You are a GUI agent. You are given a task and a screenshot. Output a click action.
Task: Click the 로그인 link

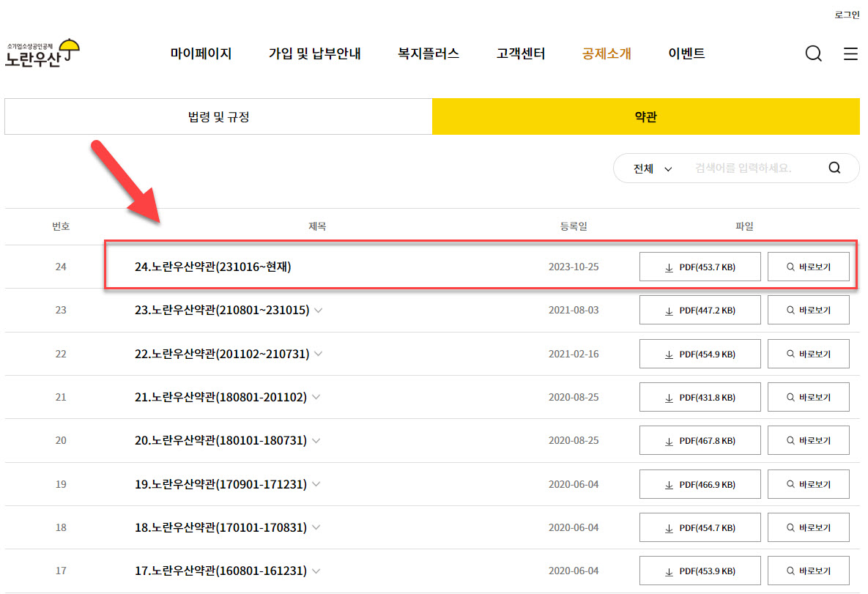[847, 15]
